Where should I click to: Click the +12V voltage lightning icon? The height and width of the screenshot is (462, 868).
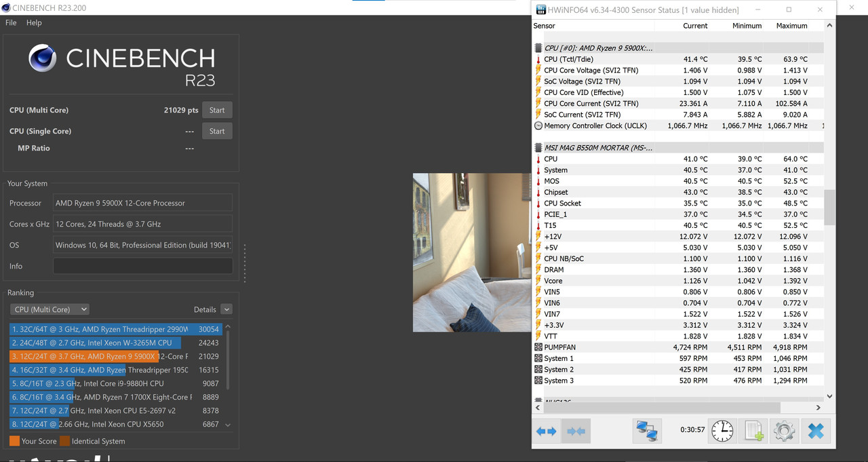(538, 236)
